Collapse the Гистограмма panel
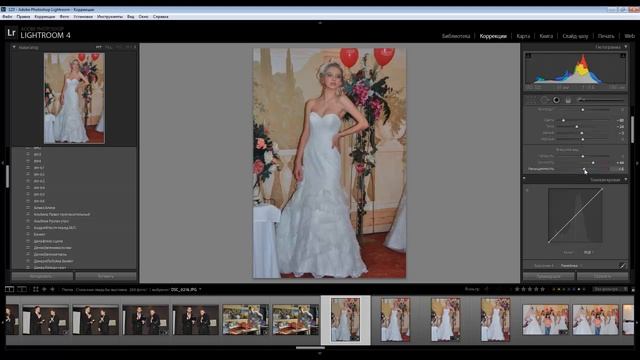Image resolution: width=640 pixels, height=360 pixels. pos(626,47)
